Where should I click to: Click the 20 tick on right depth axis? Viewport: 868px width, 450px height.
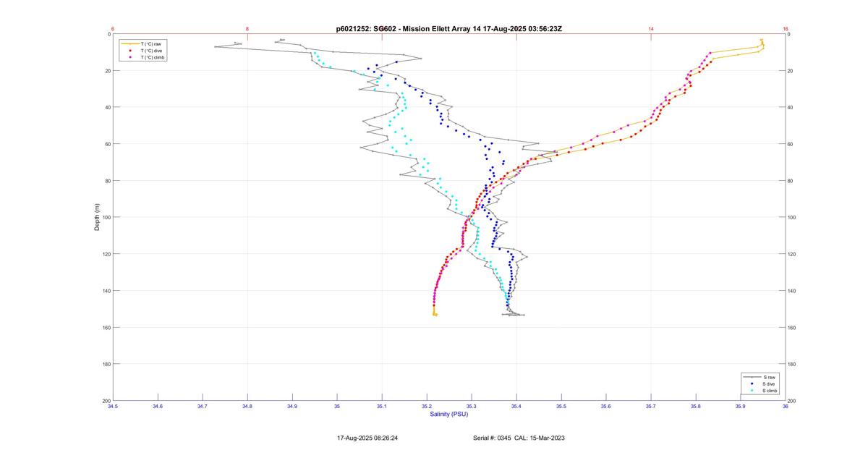pyautogui.click(x=791, y=71)
